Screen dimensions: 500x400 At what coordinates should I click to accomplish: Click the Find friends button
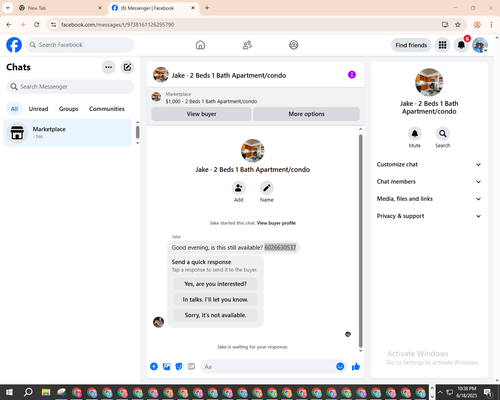pyautogui.click(x=411, y=45)
